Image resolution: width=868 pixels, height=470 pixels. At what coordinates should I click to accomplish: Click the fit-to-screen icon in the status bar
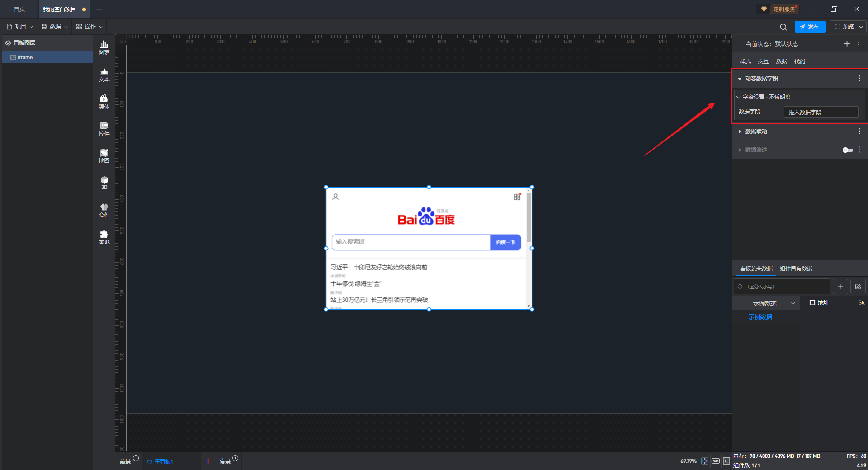[x=705, y=461]
